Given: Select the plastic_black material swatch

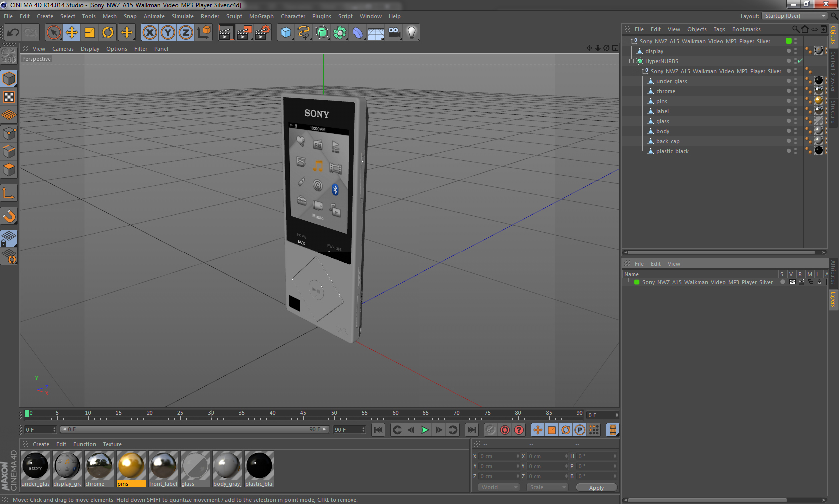Looking at the screenshot, I should (x=259, y=469).
